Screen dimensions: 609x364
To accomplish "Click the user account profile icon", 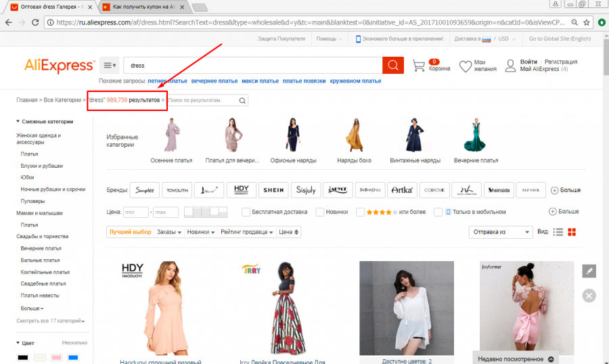I will pyautogui.click(x=510, y=66).
